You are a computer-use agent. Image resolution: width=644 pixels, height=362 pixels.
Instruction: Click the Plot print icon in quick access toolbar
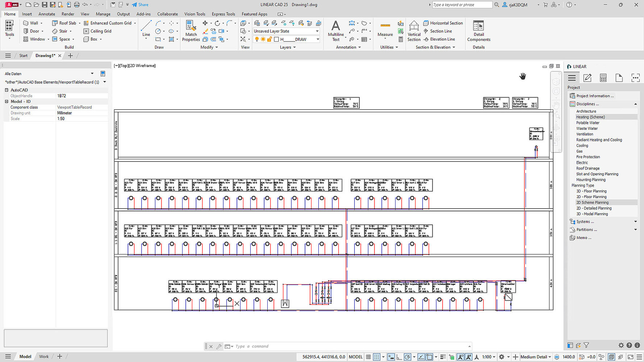[76, 5]
